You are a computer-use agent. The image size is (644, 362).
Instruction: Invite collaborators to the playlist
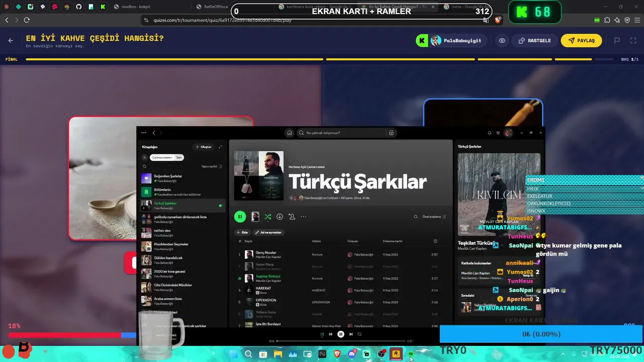click(292, 217)
